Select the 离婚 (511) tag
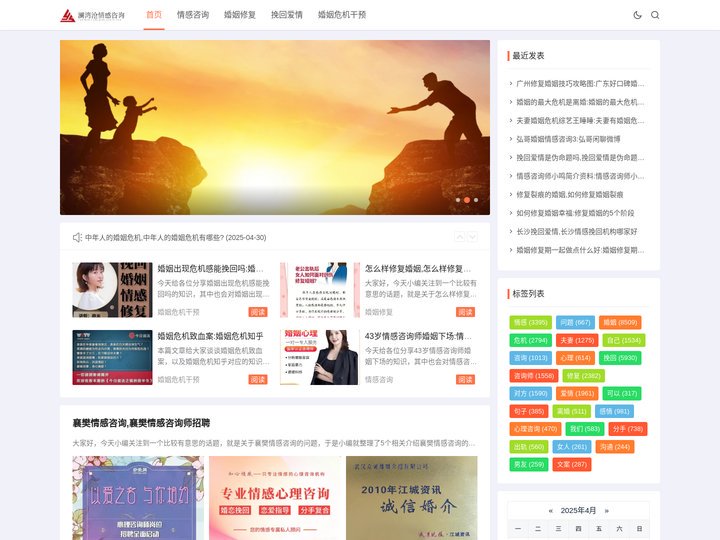 click(572, 411)
